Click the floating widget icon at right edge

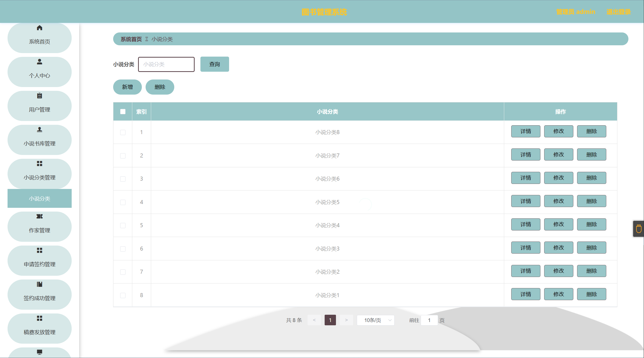639,229
